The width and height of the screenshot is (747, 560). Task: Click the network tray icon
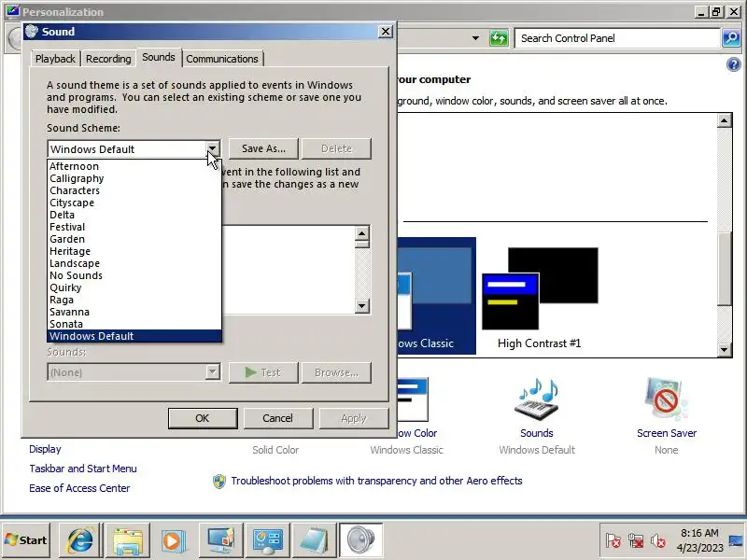(636, 541)
